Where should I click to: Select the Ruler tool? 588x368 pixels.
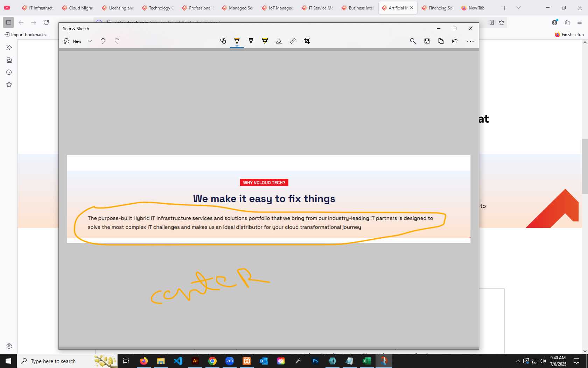pyautogui.click(x=293, y=41)
